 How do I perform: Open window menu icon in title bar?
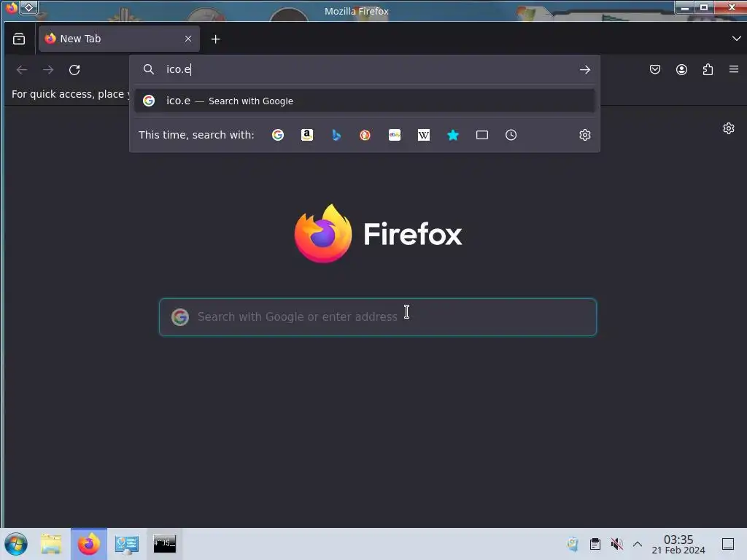coord(12,7)
